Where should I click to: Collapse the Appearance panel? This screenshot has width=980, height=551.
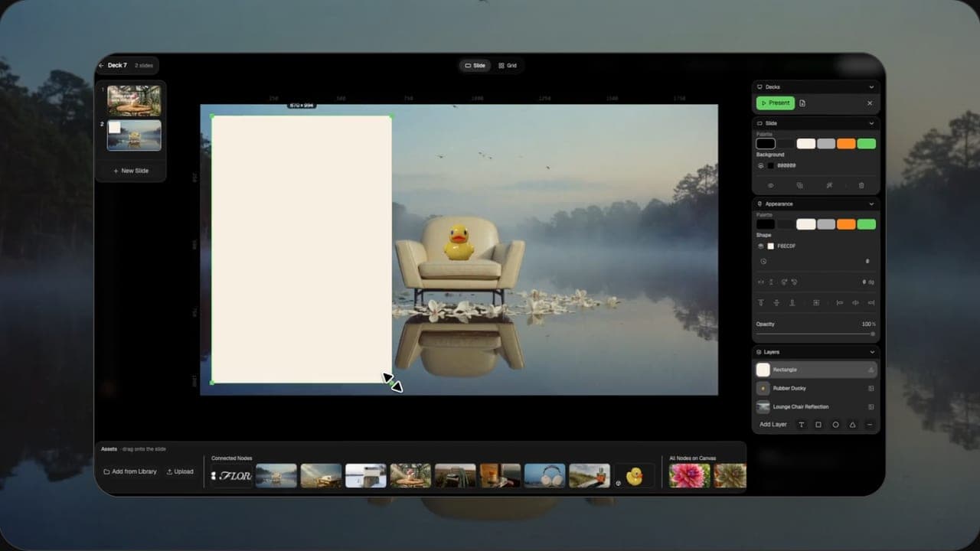(871, 204)
